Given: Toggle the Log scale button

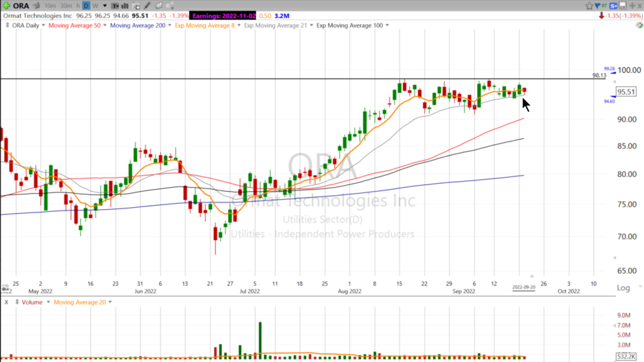Looking at the screenshot, I should [623, 288].
